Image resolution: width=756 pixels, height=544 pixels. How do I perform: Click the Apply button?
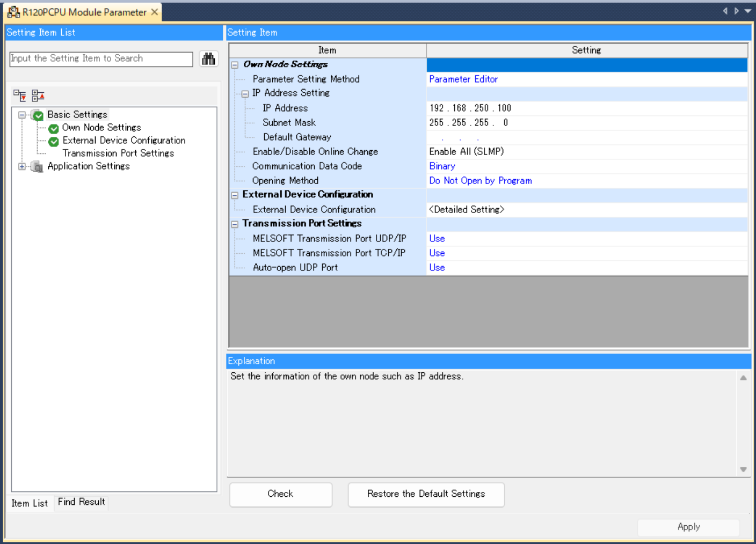click(688, 527)
